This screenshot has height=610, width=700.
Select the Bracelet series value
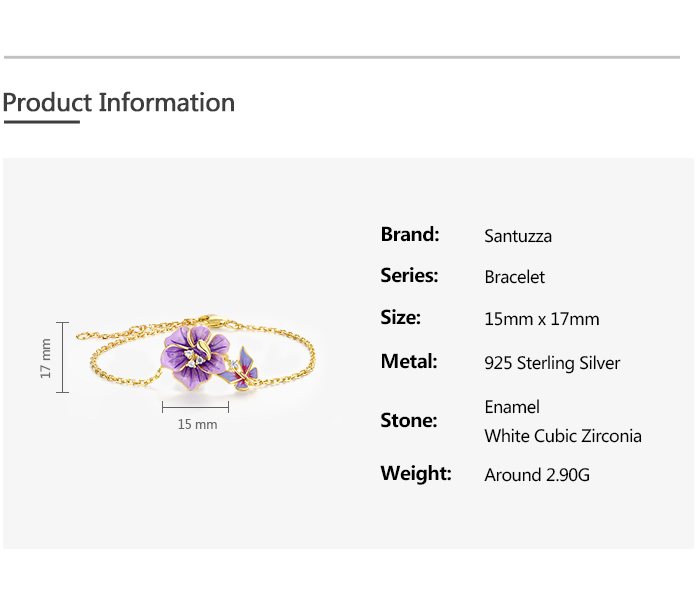(x=515, y=277)
